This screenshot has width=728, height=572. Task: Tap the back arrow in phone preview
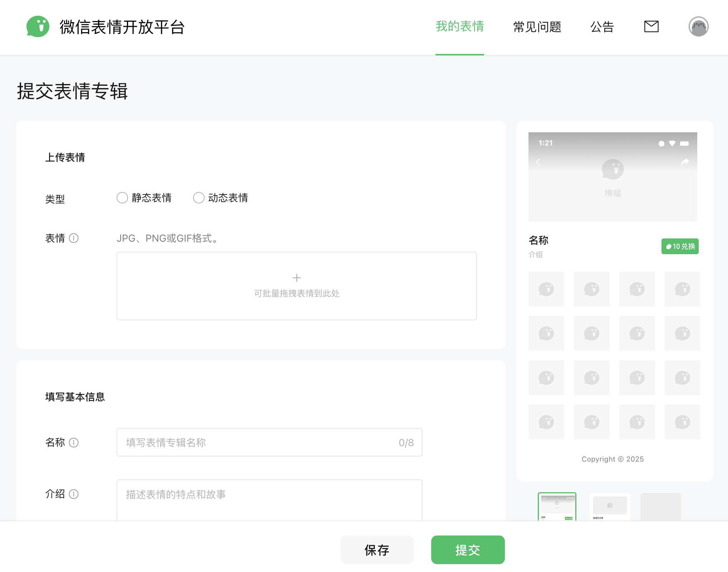tap(538, 162)
